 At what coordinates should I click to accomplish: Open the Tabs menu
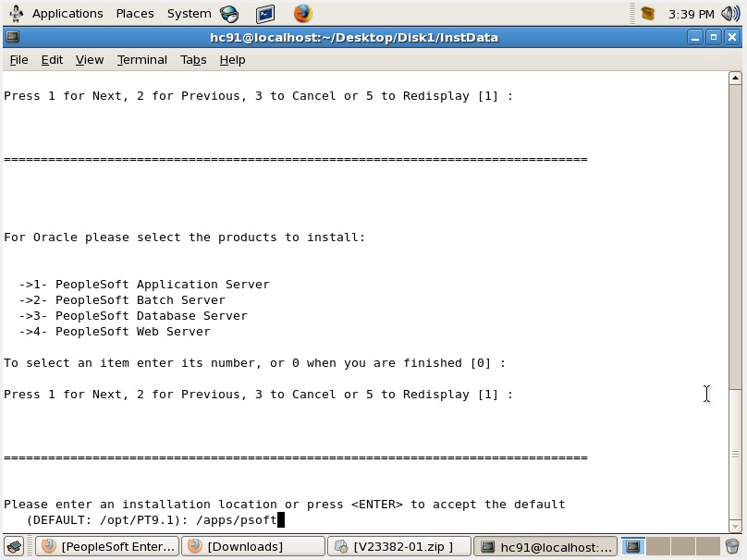click(x=193, y=59)
